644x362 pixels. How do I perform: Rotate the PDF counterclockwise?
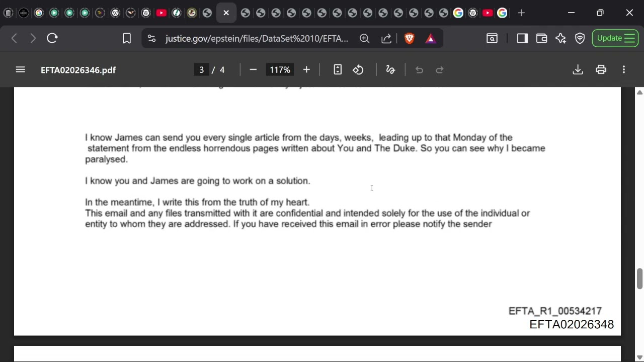(358, 70)
